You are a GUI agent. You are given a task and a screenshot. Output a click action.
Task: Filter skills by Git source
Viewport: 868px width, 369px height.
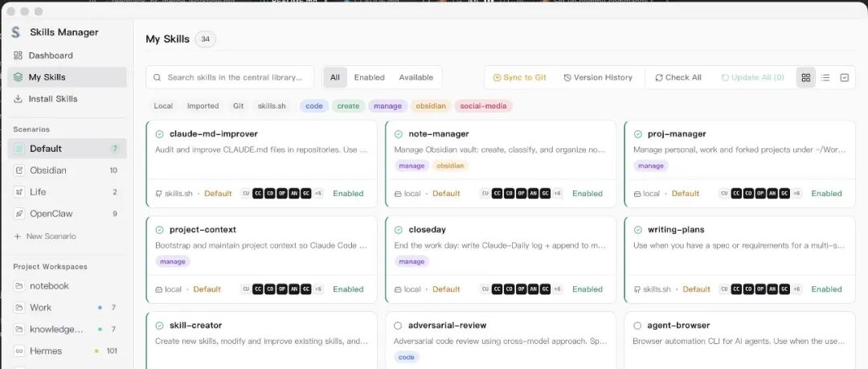(x=238, y=106)
